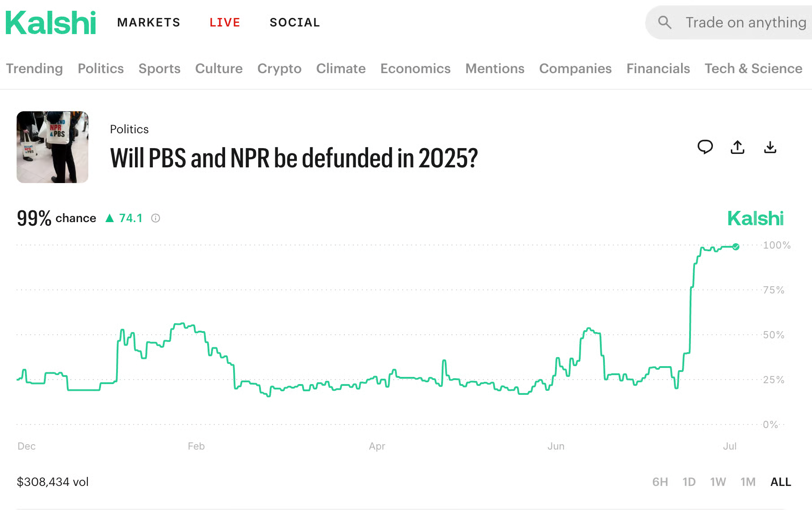
Task: Click the info icon beside 74.1
Action: [156, 218]
